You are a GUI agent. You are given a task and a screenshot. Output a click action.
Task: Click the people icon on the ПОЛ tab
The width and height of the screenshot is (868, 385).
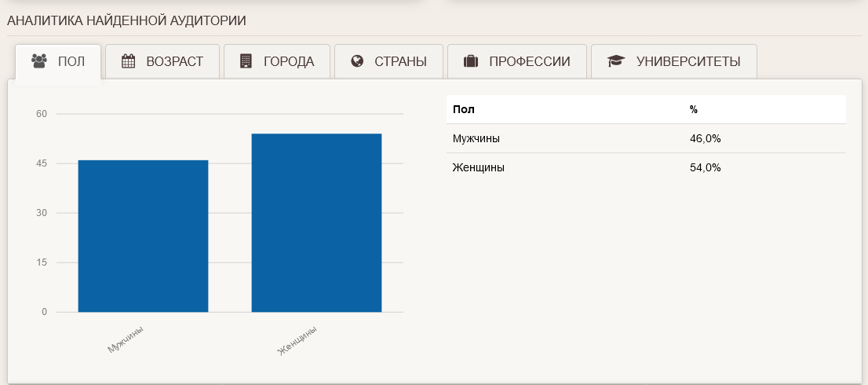(x=39, y=61)
